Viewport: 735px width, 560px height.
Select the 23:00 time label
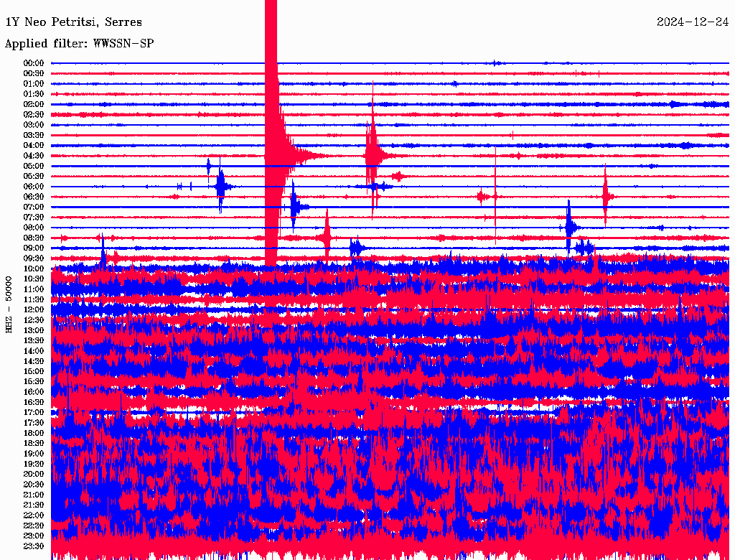click(x=34, y=536)
